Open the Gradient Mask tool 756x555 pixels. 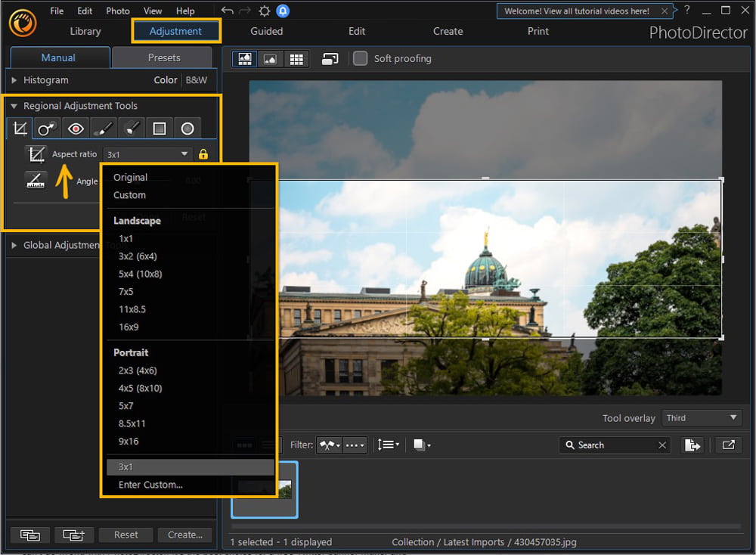[x=160, y=128]
